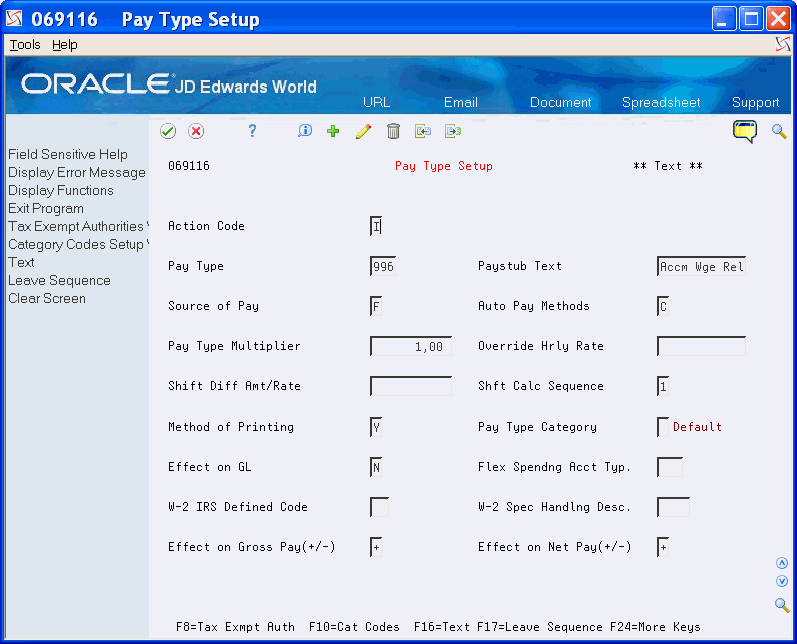
Task: Click the bottom-right magnifier zoom icon
Action: [782, 605]
